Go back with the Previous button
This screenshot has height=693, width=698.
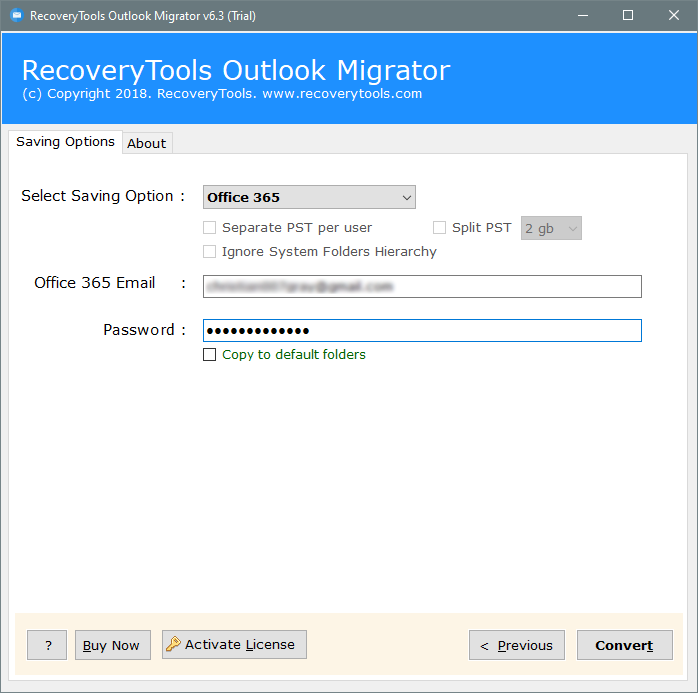[x=517, y=645]
